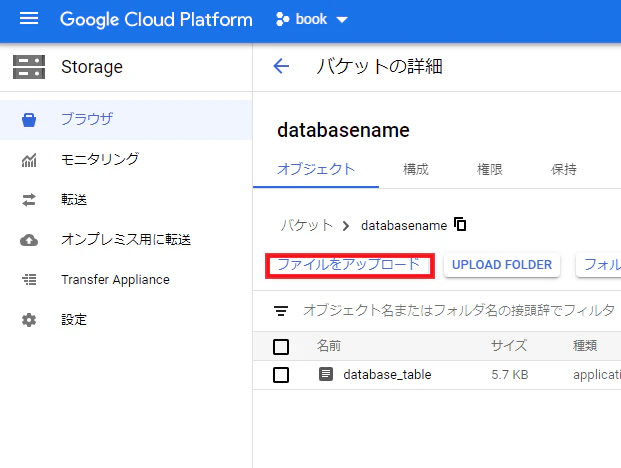Select ブラウザ in the sidebar
Viewport: 621px width, 468px height.
pyautogui.click(x=126, y=120)
